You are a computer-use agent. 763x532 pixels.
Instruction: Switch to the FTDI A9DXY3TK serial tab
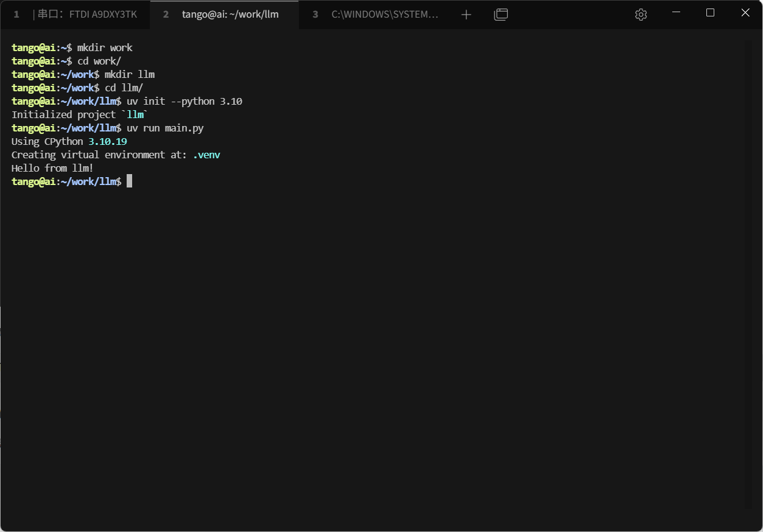[x=76, y=15]
